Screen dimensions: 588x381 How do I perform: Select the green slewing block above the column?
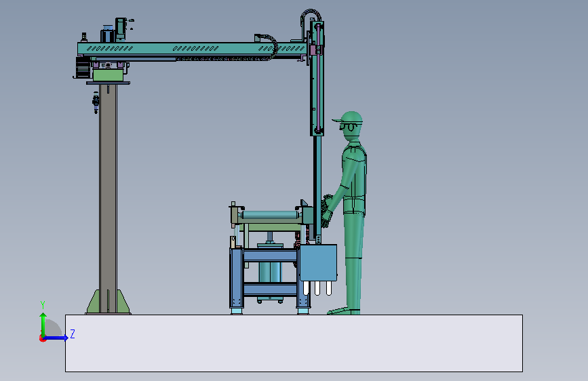tap(108, 75)
